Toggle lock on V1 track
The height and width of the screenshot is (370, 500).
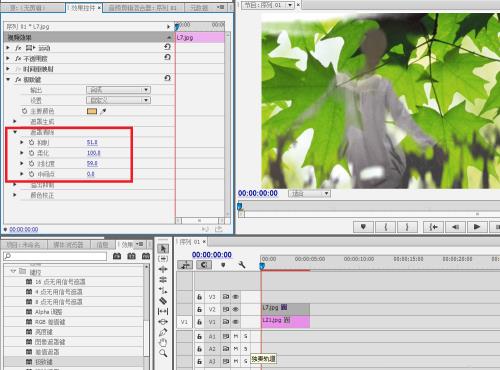pos(199,322)
